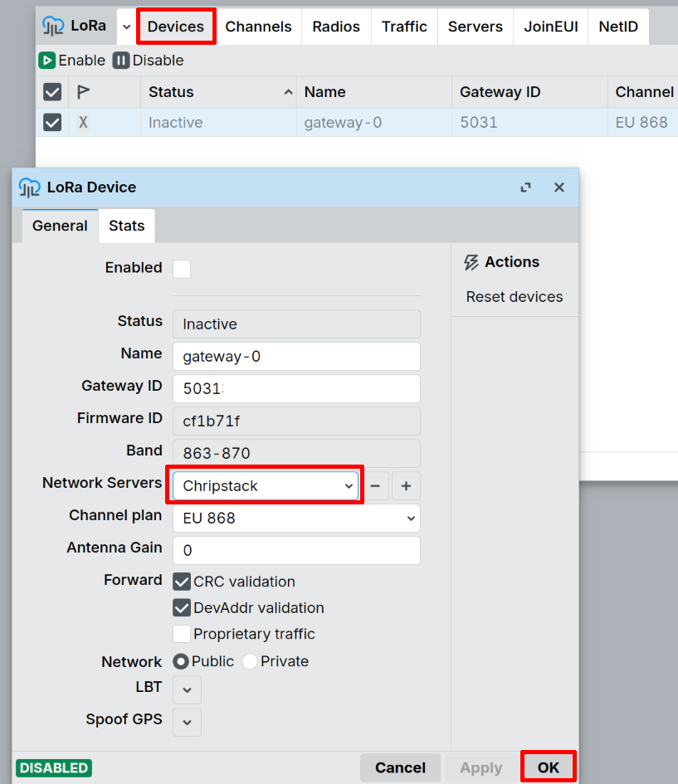
Task: Click the LoRa cloud logo in the toolbar
Action: [51, 26]
